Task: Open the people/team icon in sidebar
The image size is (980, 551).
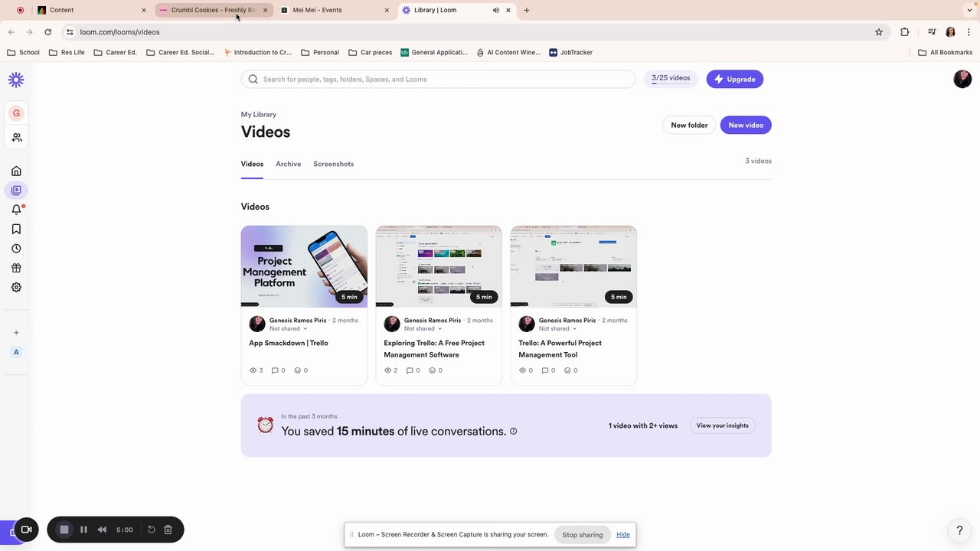Action: (x=16, y=138)
